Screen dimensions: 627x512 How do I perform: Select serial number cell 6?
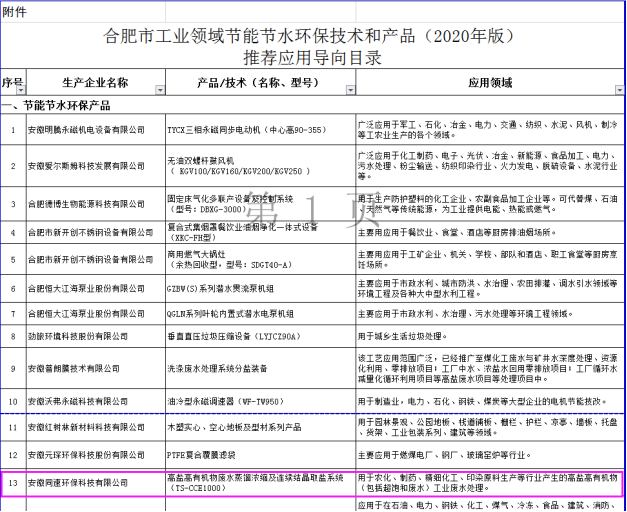(13, 289)
